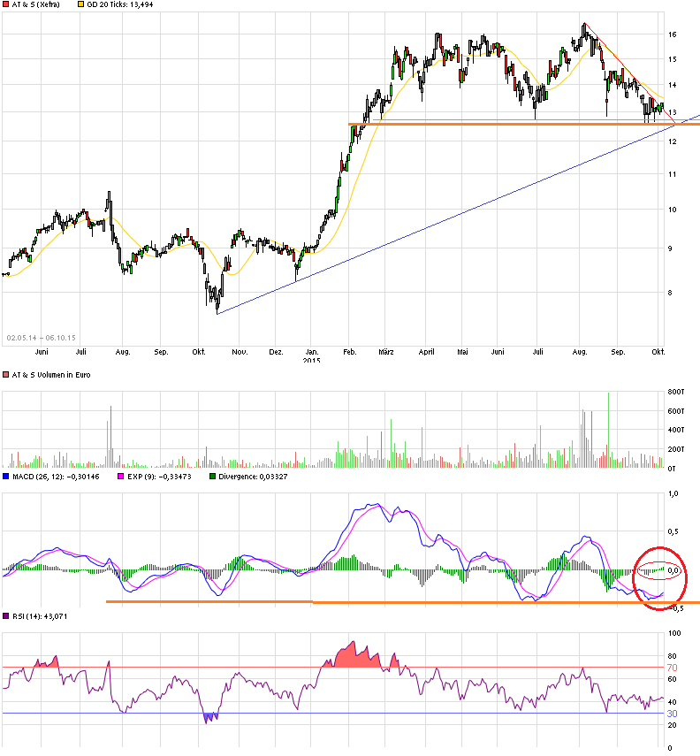The width and height of the screenshot is (700, 756).
Task: Select the März month label on time axis
Action: pos(387,353)
